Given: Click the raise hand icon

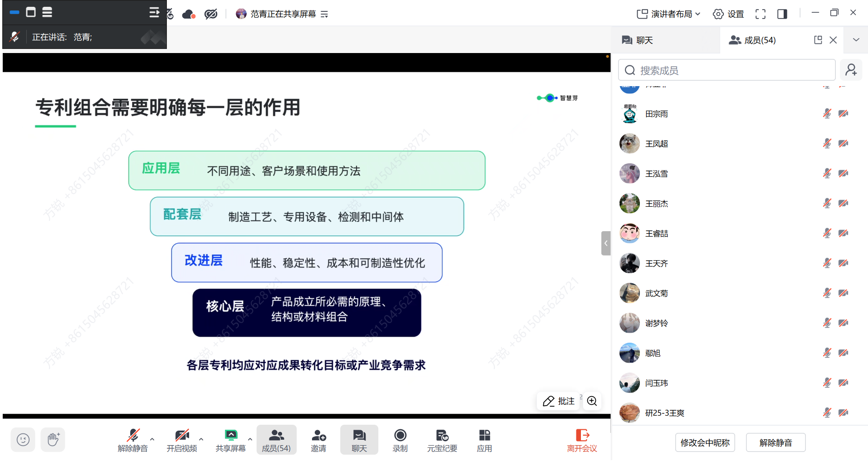Looking at the screenshot, I should [53, 440].
